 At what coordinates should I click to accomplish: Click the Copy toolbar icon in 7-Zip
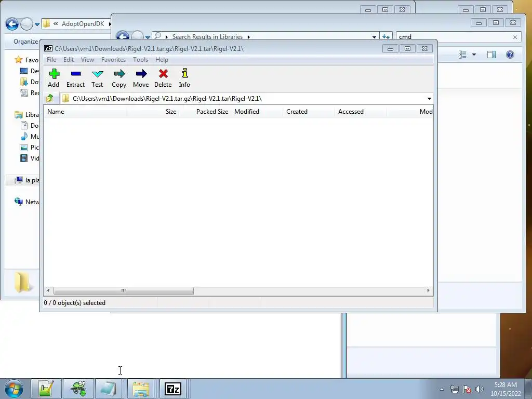click(x=119, y=78)
